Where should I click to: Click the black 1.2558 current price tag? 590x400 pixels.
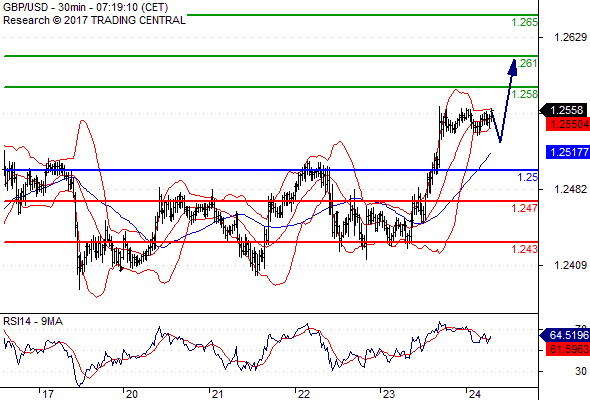pos(564,110)
